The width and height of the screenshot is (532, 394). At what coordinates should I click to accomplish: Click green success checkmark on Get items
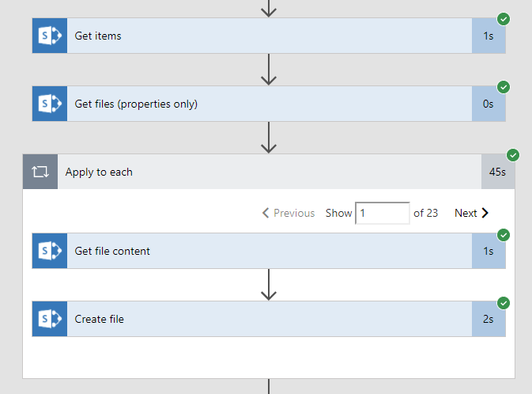(x=504, y=19)
